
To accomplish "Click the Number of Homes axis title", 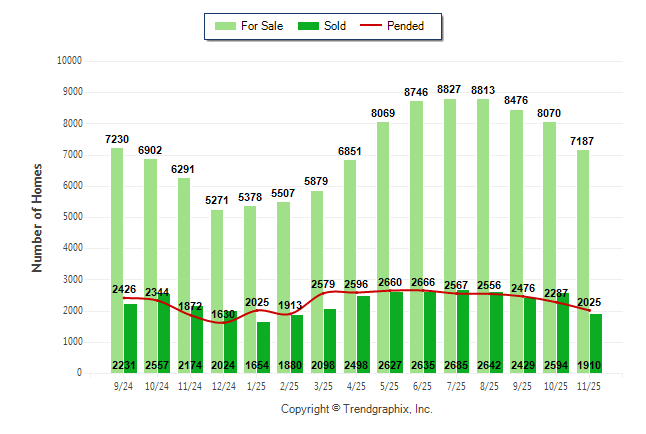I will 37,217.
